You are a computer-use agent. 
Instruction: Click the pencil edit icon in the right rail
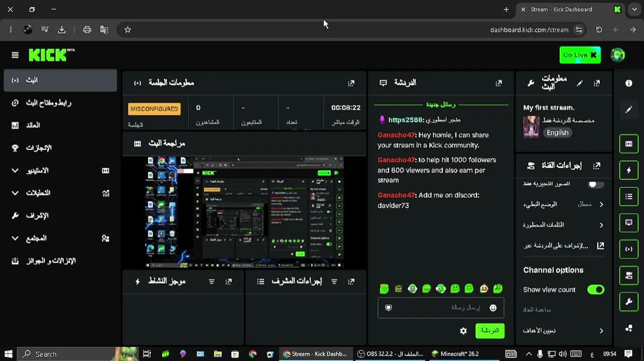(629, 109)
